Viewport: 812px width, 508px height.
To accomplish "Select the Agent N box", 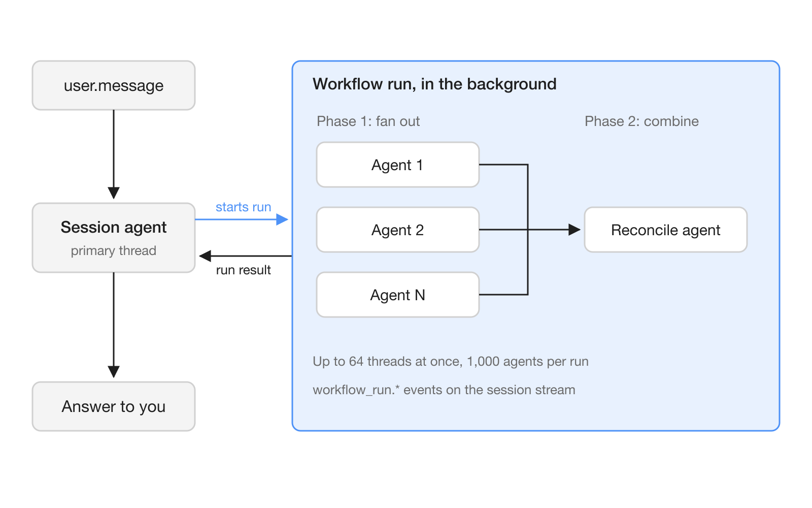I will 398,295.
